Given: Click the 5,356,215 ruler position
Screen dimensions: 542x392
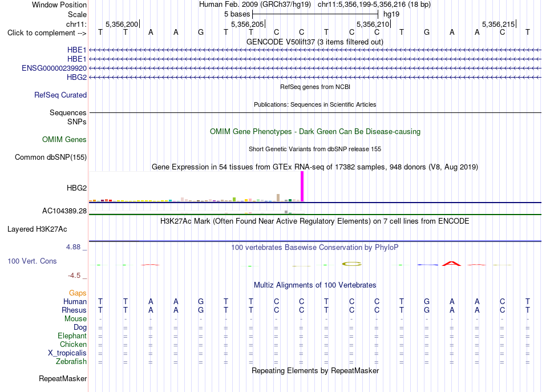Looking at the screenshot, I should coord(498,24).
